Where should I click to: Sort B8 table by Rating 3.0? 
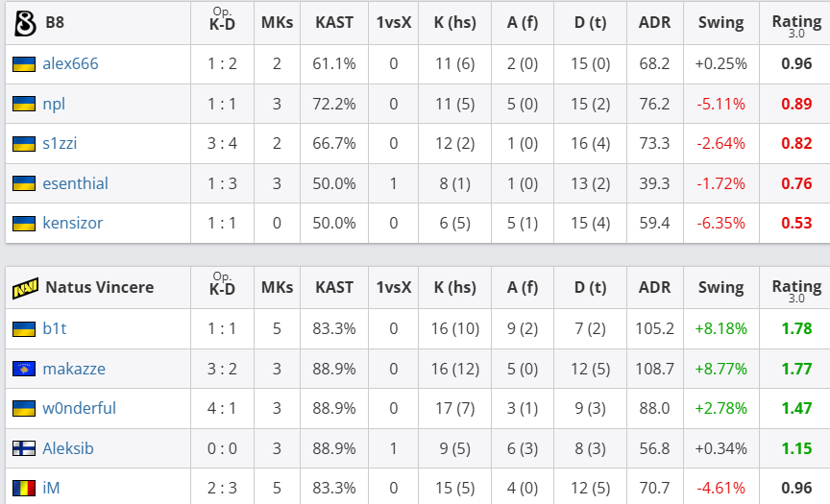click(796, 23)
